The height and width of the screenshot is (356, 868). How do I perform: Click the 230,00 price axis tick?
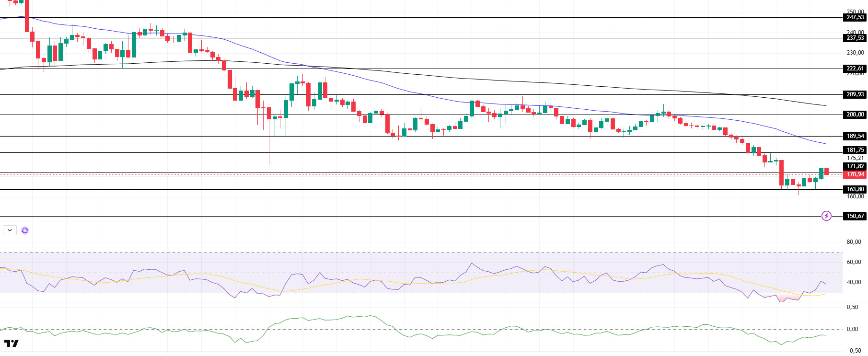pos(855,53)
